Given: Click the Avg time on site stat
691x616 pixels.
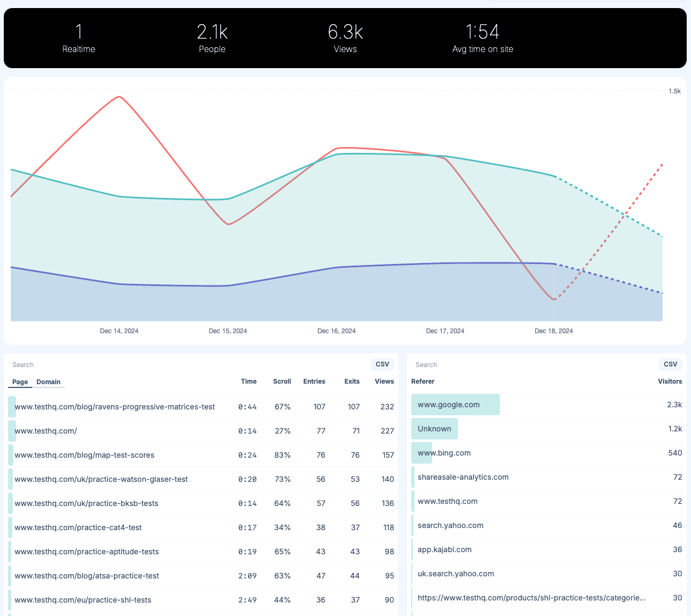Looking at the screenshot, I should (482, 38).
